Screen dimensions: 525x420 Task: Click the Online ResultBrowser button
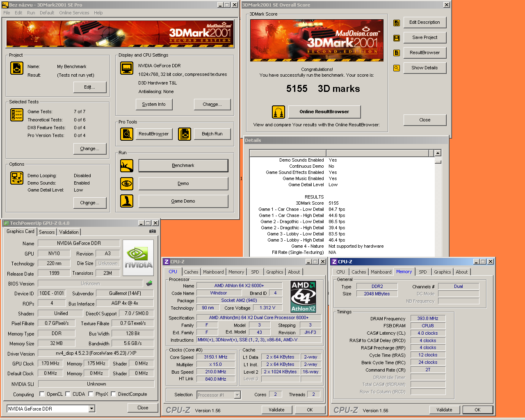pyautogui.click(x=324, y=112)
